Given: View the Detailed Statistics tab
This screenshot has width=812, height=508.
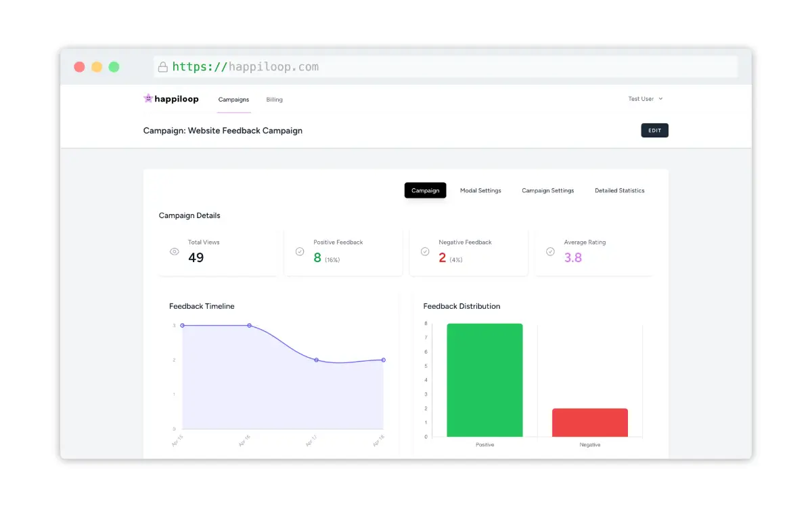Looking at the screenshot, I should [619, 190].
